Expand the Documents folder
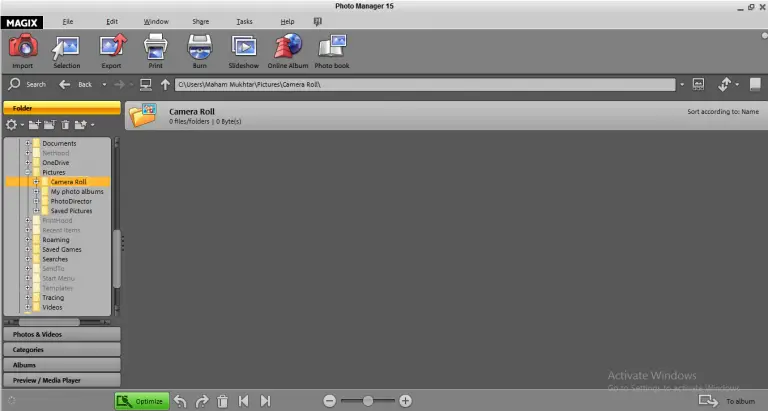The width and height of the screenshot is (768, 411). [28, 144]
